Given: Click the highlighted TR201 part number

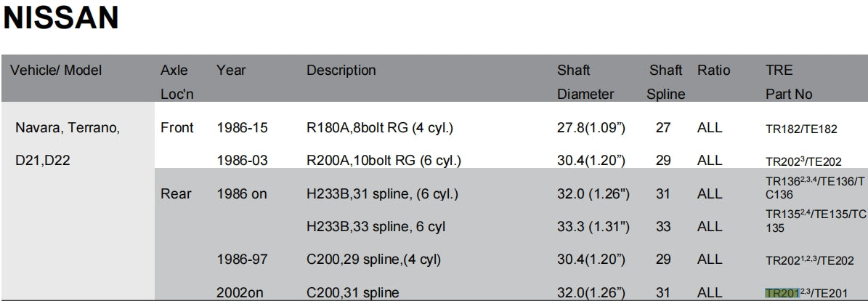Looking at the screenshot, I should tap(782, 293).
